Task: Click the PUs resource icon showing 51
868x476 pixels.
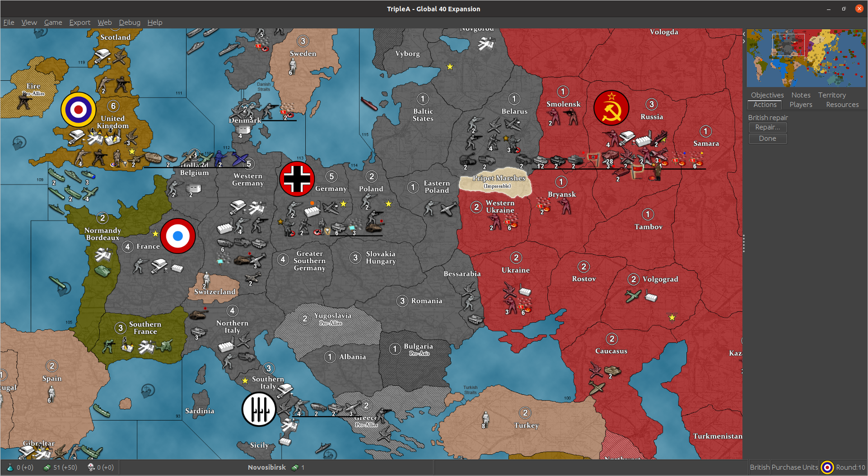Action: pos(47,467)
